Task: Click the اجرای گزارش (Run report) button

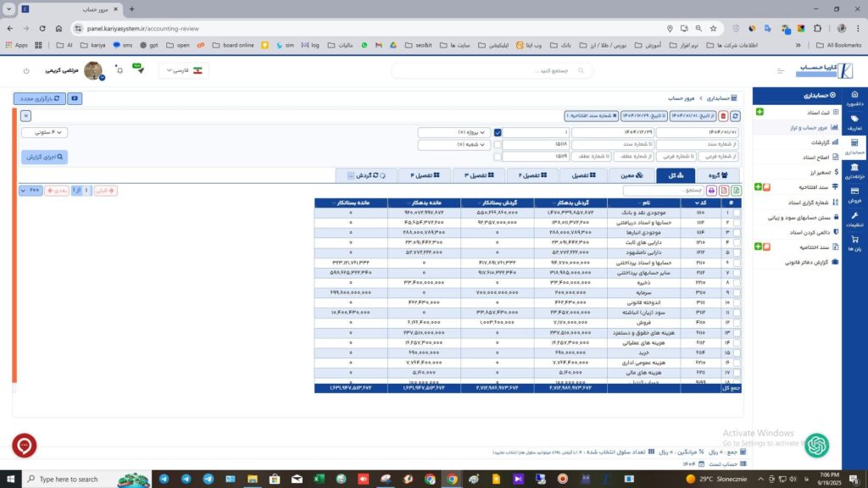Action: click(x=44, y=157)
